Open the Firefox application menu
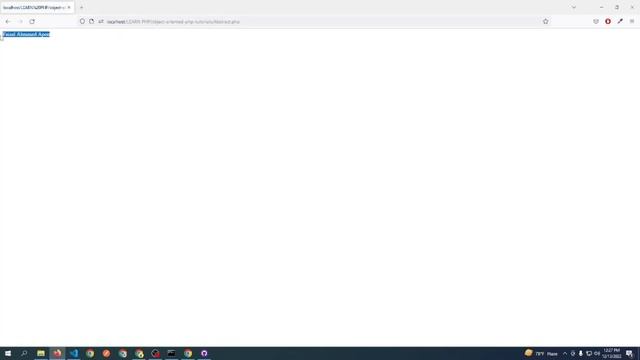 click(x=632, y=21)
